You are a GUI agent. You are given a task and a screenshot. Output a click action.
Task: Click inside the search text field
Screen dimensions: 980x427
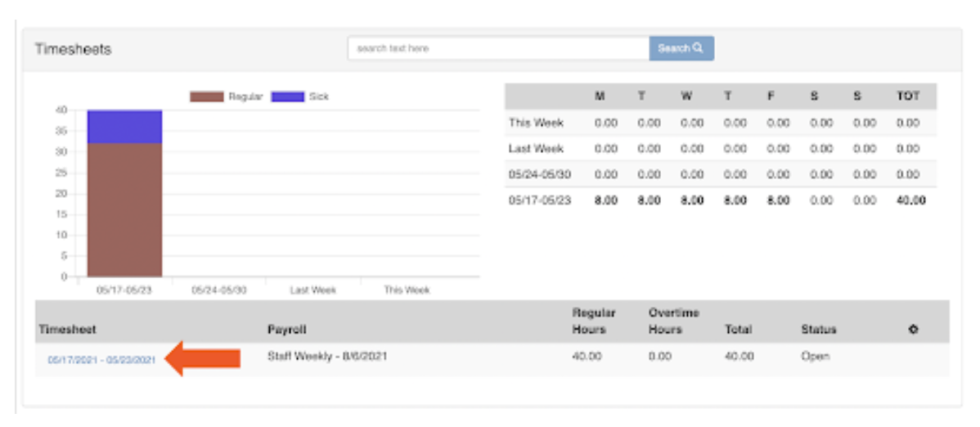pyautogui.click(x=498, y=48)
